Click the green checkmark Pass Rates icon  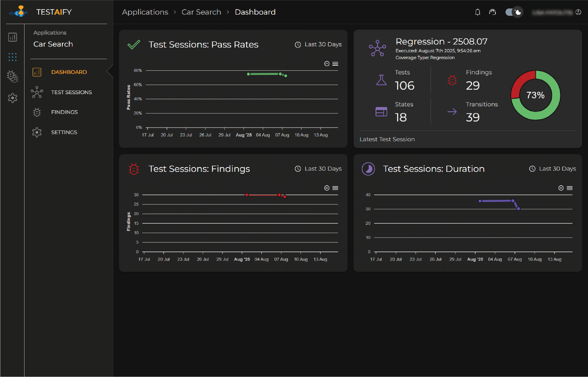pyautogui.click(x=134, y=45)
